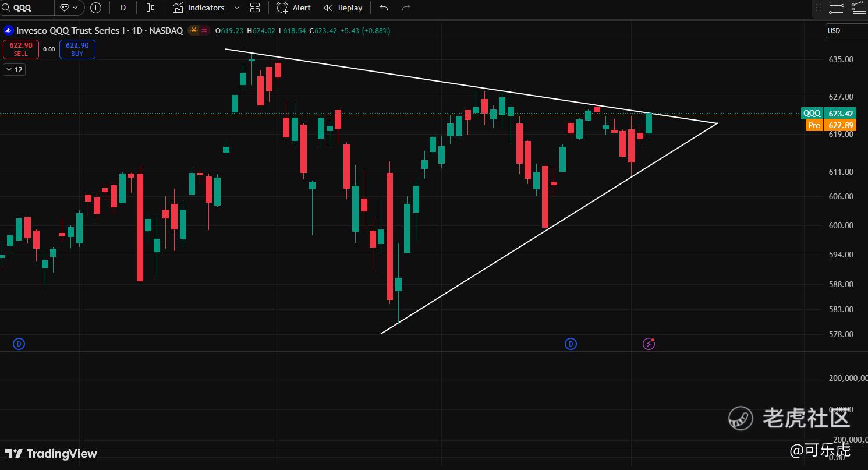Click the high price value 624.02
The width and height of the screenshot is (868, 470).
click(x=264, y=31)
